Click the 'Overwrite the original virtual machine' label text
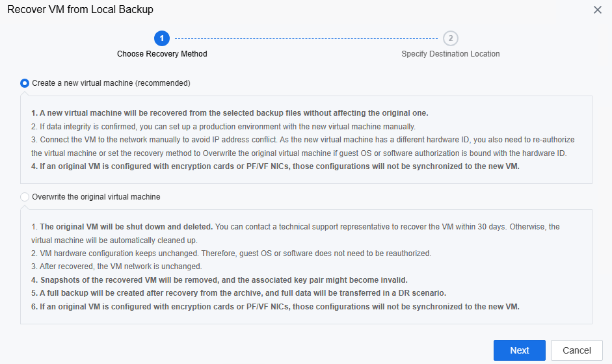612x364 pixels. [96, 197]
